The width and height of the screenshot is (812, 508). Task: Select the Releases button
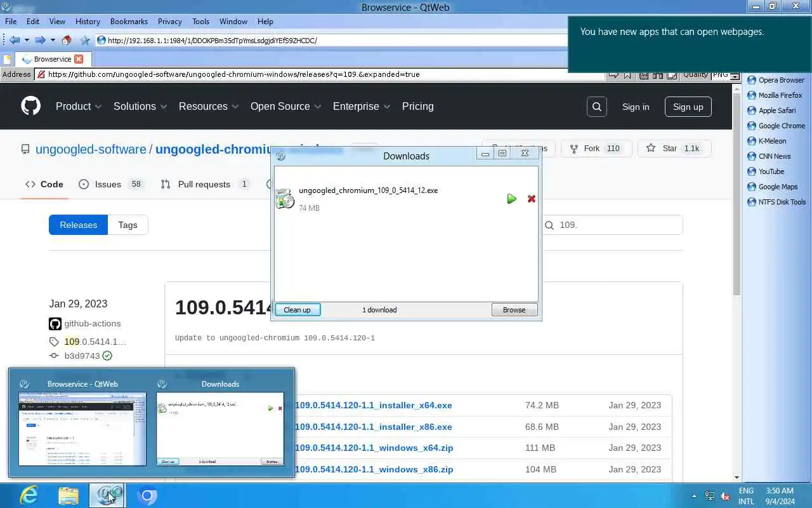79,225
